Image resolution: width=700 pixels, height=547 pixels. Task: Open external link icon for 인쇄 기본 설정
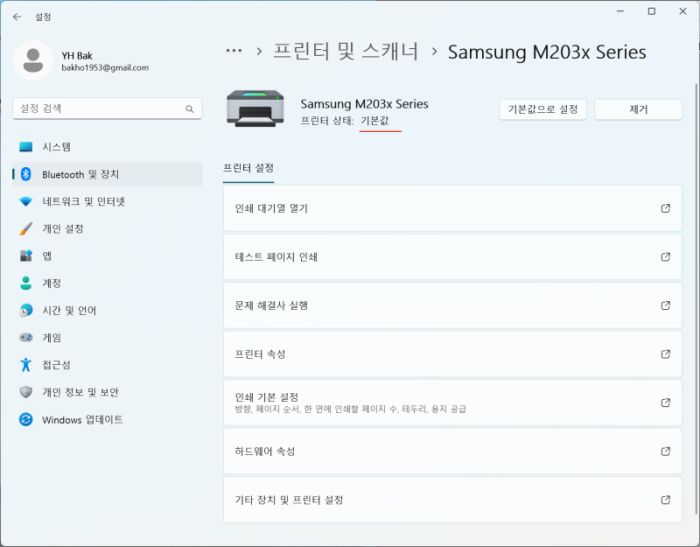pos(666,402)
